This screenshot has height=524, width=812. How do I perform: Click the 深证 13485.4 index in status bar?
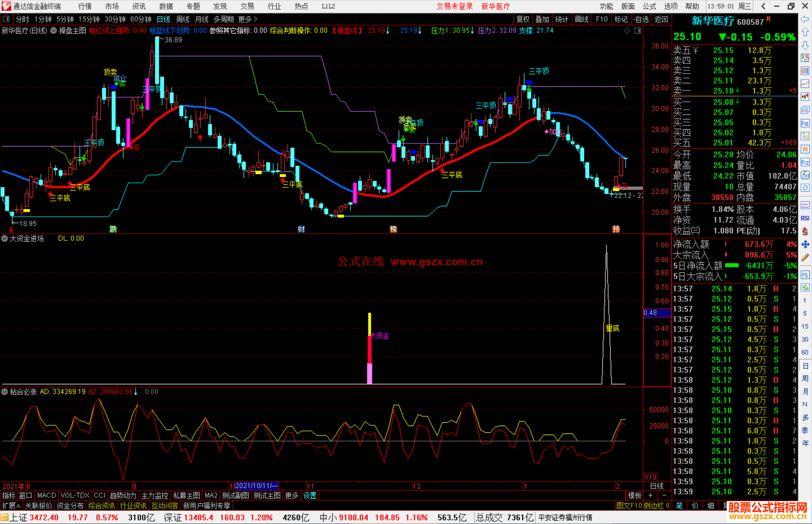coord(189,518)
